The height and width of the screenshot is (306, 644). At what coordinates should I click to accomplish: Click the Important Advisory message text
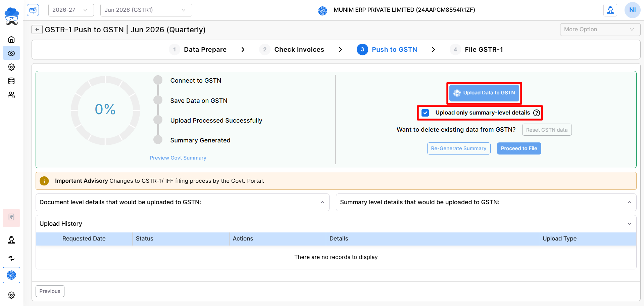click(x=160, y=181)
